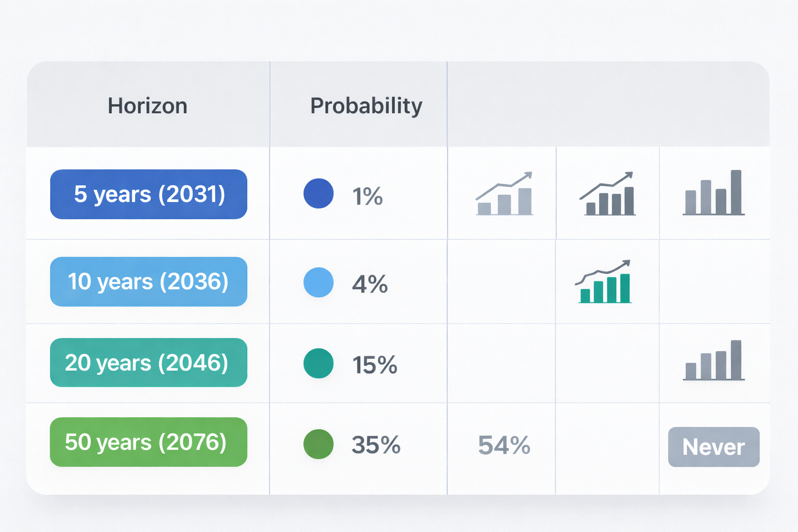This screenshot has height=532, width=798.
Task: Select the light blue dot next to 4%
Action: [x=318, y=283]
